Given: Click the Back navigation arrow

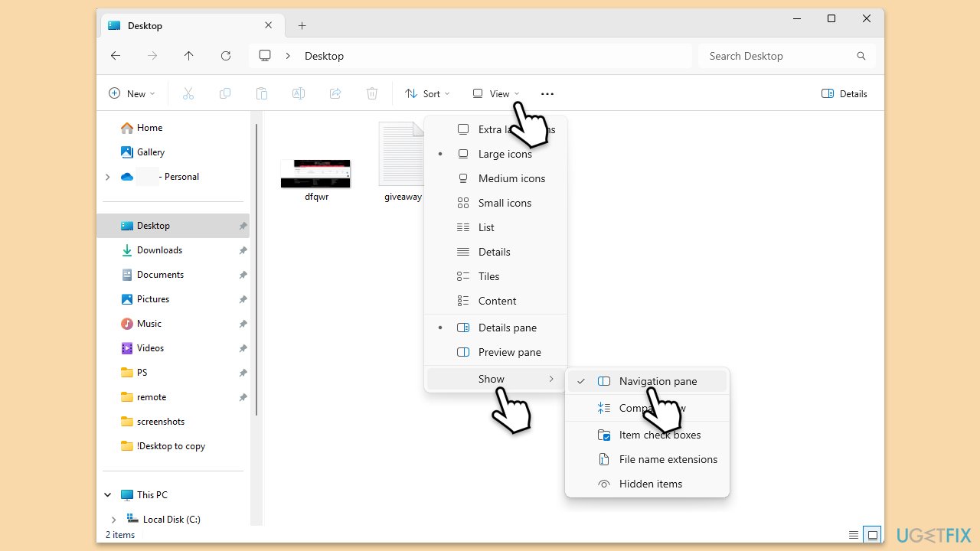Looking at the screenshot, I should click(116, 56).
